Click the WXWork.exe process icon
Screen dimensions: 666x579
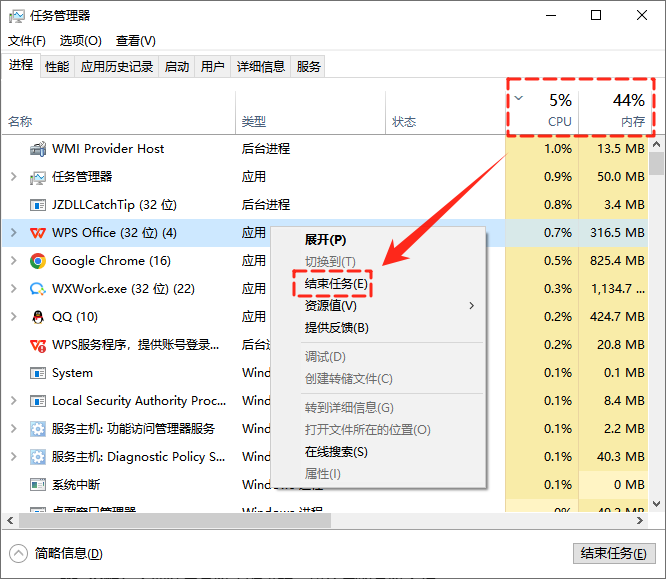click(x=38, y=289)
